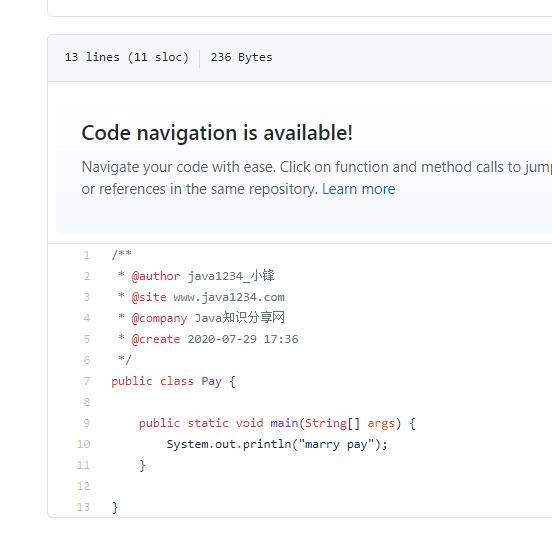Viewport: 552px width, 534px height.
Task: Select line number 10
Action: pyautogui.click(x=83, y=444)
